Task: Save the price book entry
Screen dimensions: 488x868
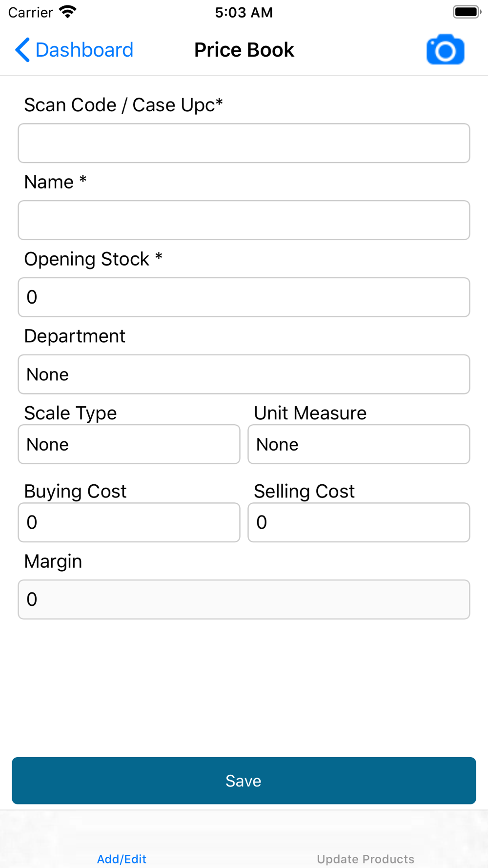Action: click(x=244, y=781)
